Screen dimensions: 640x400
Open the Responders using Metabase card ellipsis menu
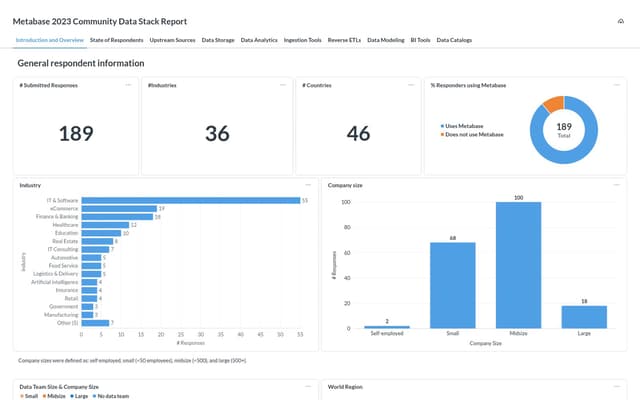(x=617, y=85)
